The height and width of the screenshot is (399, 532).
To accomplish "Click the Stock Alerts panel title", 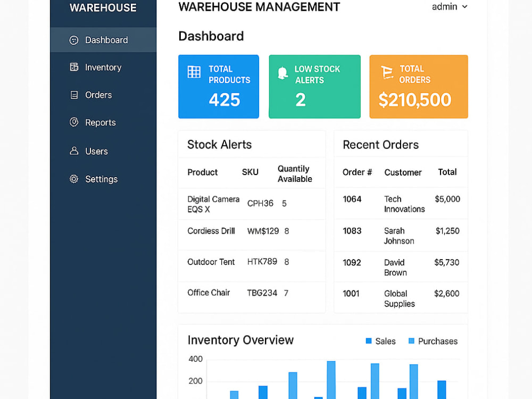I will click(x=220, y=145).
